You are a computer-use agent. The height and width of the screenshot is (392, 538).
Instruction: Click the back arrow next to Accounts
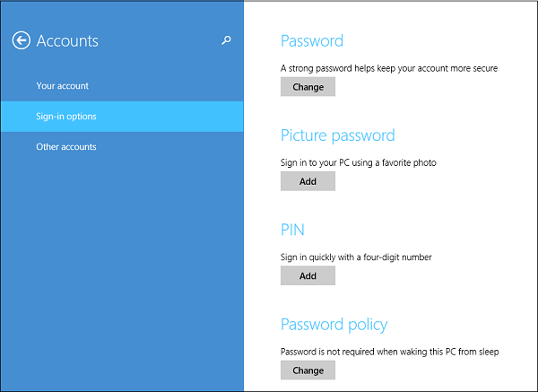[22, 40]
